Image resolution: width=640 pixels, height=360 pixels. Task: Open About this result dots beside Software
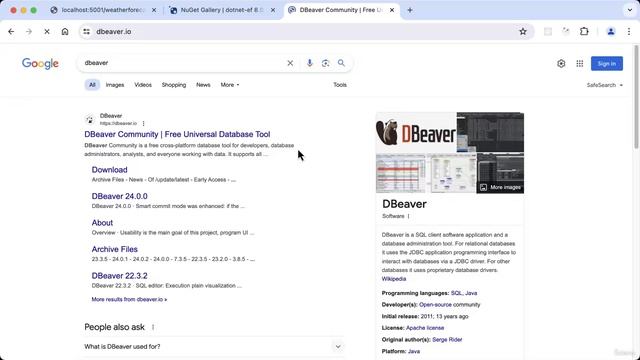coord(409,216)
